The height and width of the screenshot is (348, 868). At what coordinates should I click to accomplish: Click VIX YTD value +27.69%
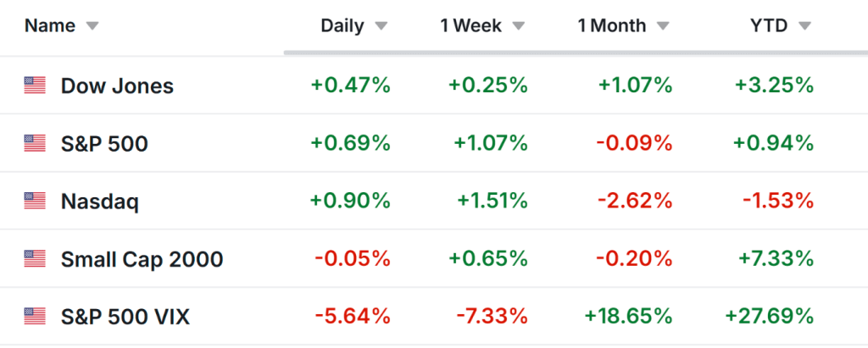[x=769, y=317]
